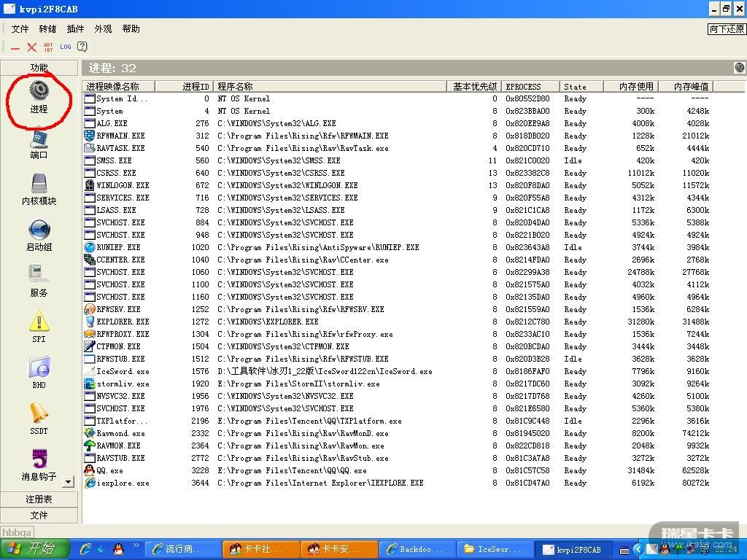Open the 帮助 menu
This screenshot has width=747, height=560.
131,29
